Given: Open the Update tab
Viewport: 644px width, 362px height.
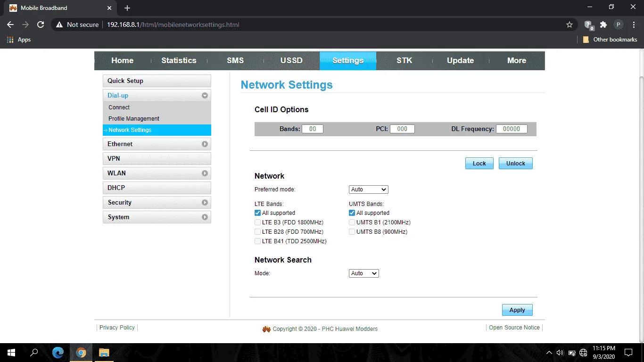Looking at the screenshot, I should click(x=461, y=61).
